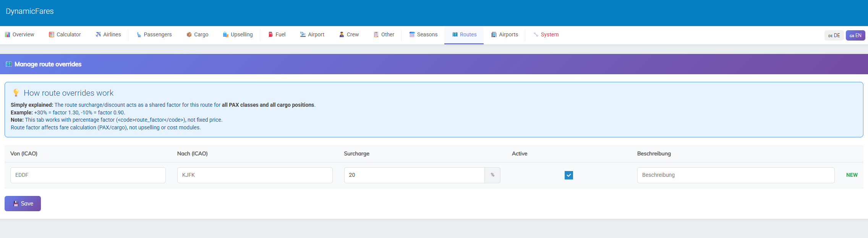Uncheck the Active checkbox for the route
The width and height of the screenshot is (868, 238).
tap(568, 175)
